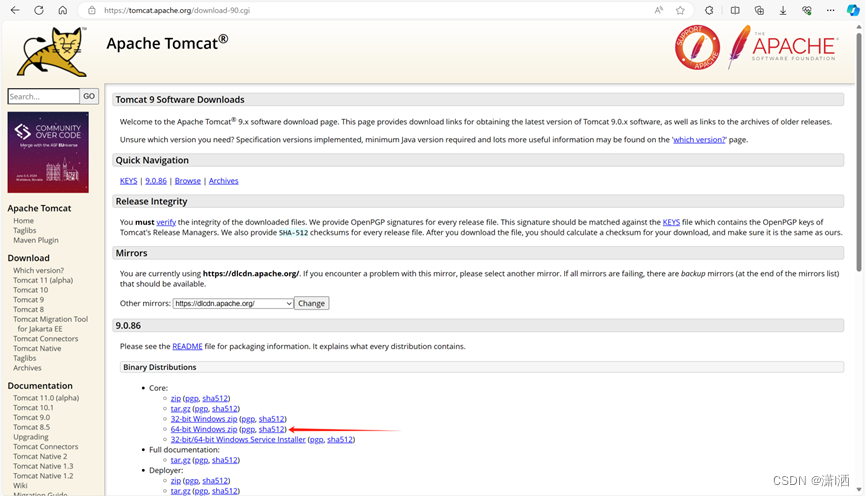Screen dimensions: 865x496
Task: Click the Apache Software Foundation feather logo
Action: click(781, 47)
